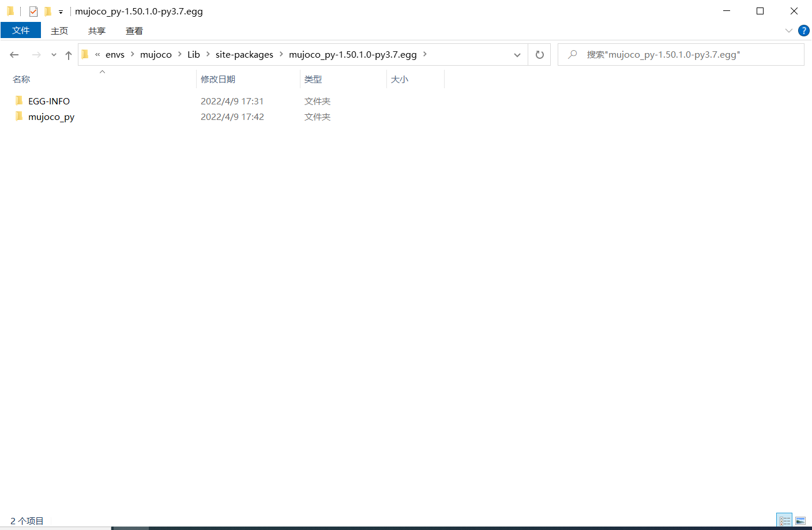812x530 pixels.
Task: Navigate up to parent folder with up arrow
Action: coord(67,54)
